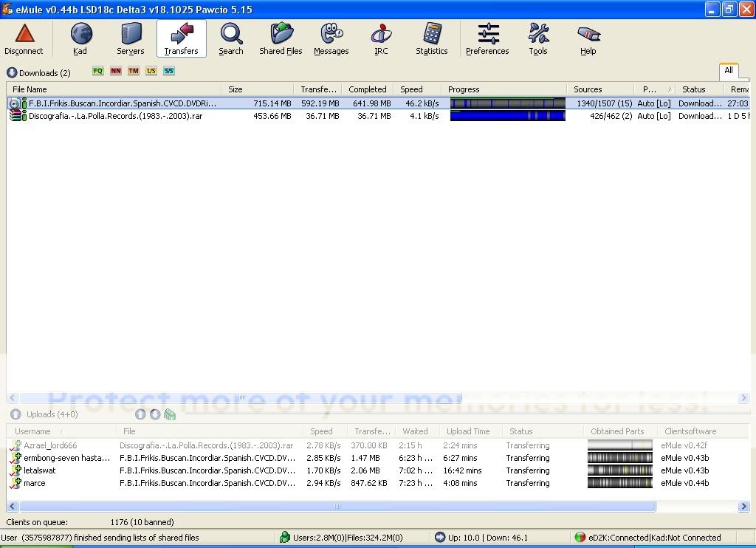Toggle the TM filter button

tap(134, 71)
